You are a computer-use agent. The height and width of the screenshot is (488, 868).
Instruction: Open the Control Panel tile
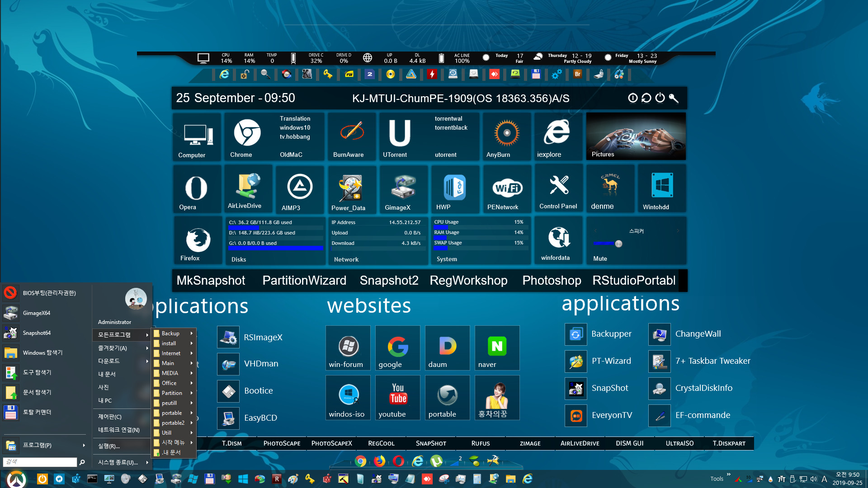[559, 188]
